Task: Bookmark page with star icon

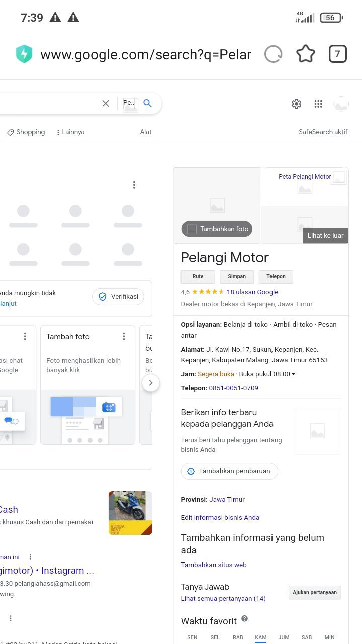Action: click(305, 54)
